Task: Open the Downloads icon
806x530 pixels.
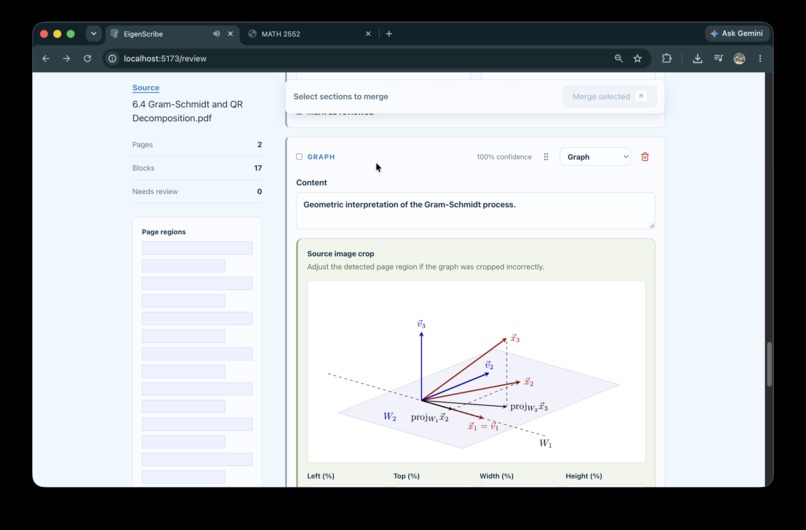Action: 697,59
